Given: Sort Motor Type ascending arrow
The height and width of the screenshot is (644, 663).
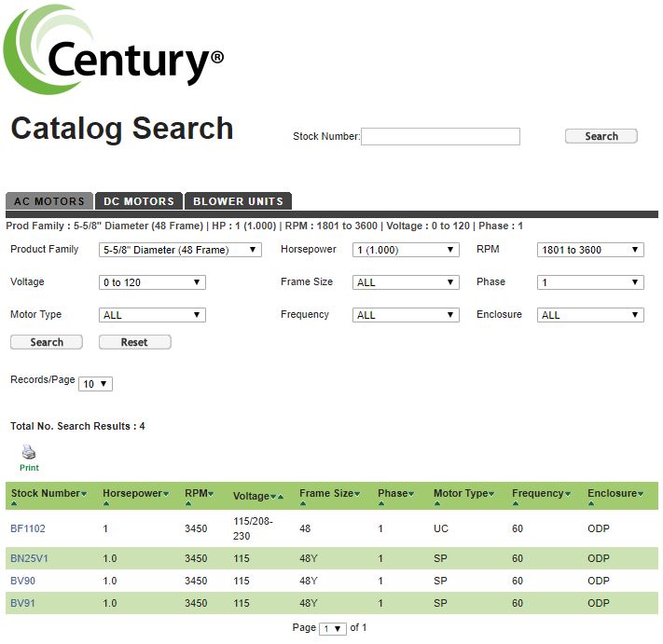Looking at the screenshot, I should tap(437, 503).
